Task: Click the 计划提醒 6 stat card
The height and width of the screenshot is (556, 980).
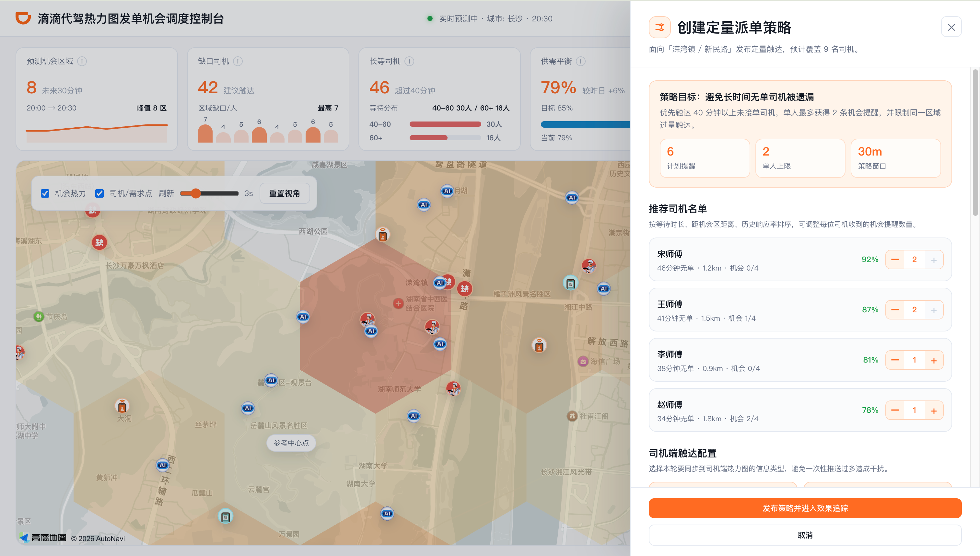Action: [x=705, y=158]
